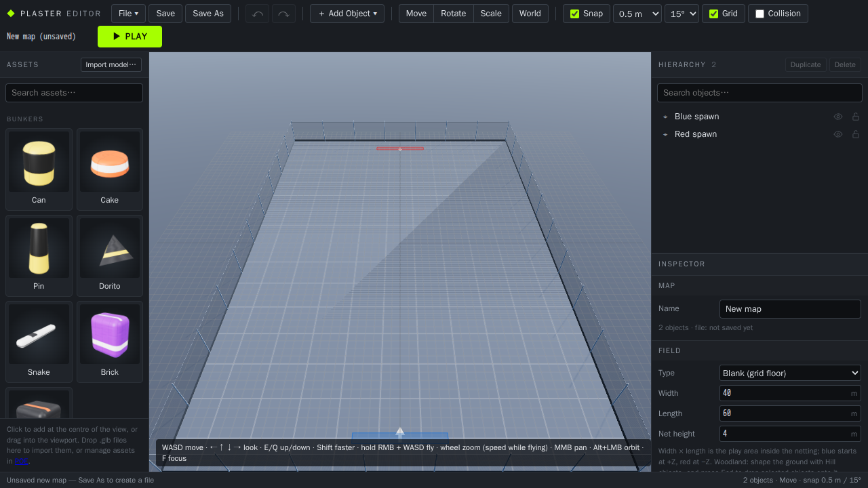Add the Can bunker asset
The width and height of the screenshot is (868, 488).
coord(39,169)
